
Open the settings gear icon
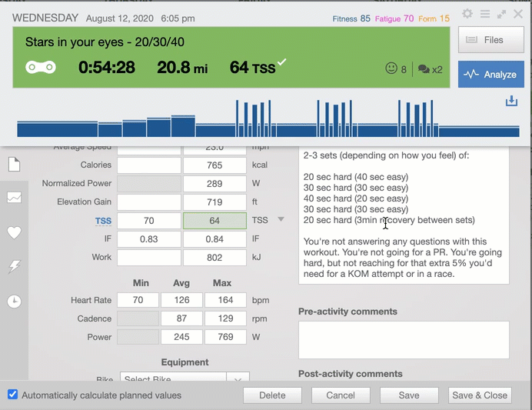(x=467, y=15)
